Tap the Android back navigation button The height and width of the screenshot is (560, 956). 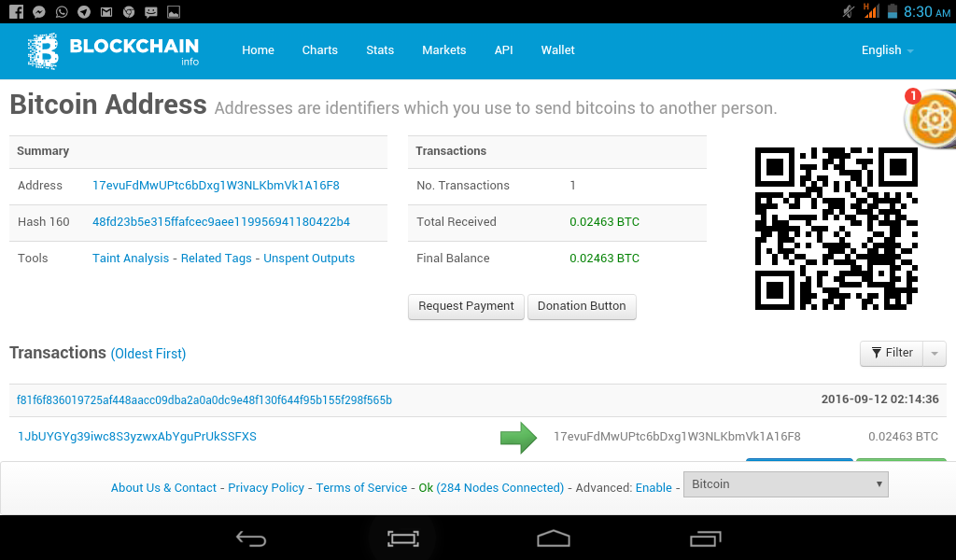pyautogui.click(x=251, y=539)
